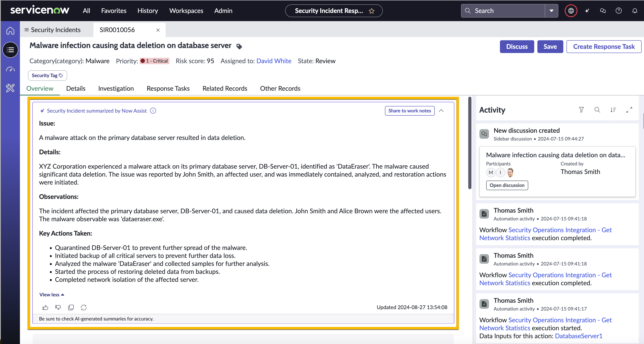This screenshot has height=344, width=644.
Task: Click the New discussion created chat icon
Action: click(484, 134)
